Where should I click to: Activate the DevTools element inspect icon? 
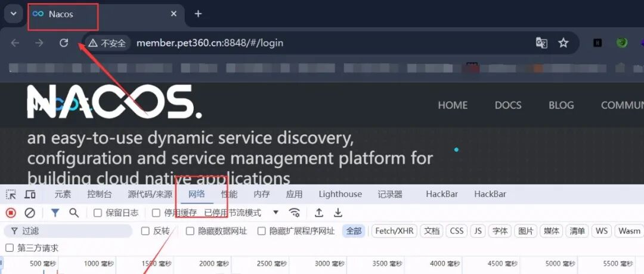point(11,195)
